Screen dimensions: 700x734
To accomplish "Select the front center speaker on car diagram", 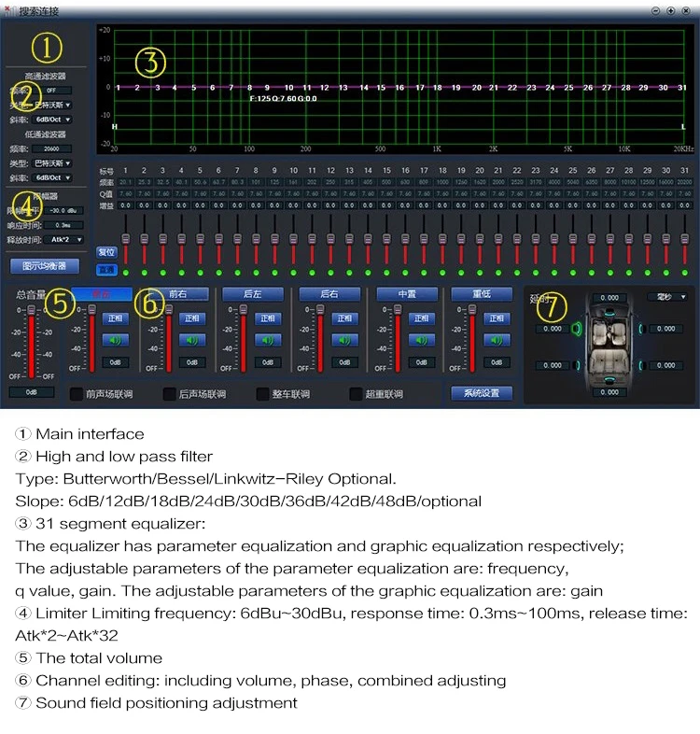I will (609, 311).
